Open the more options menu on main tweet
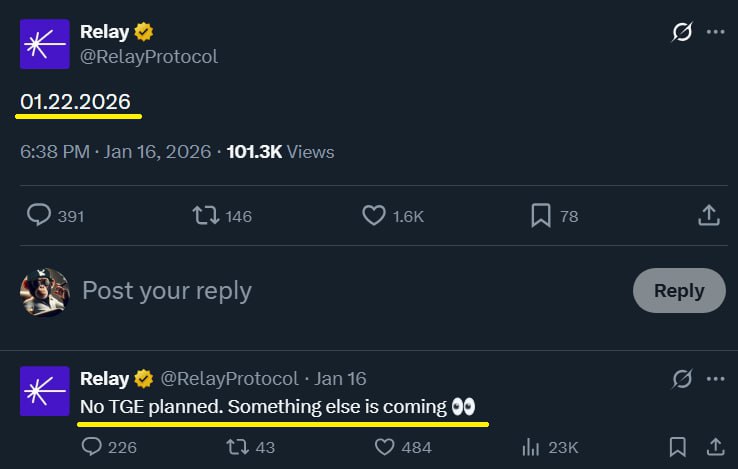 click(x=715, y=32)
